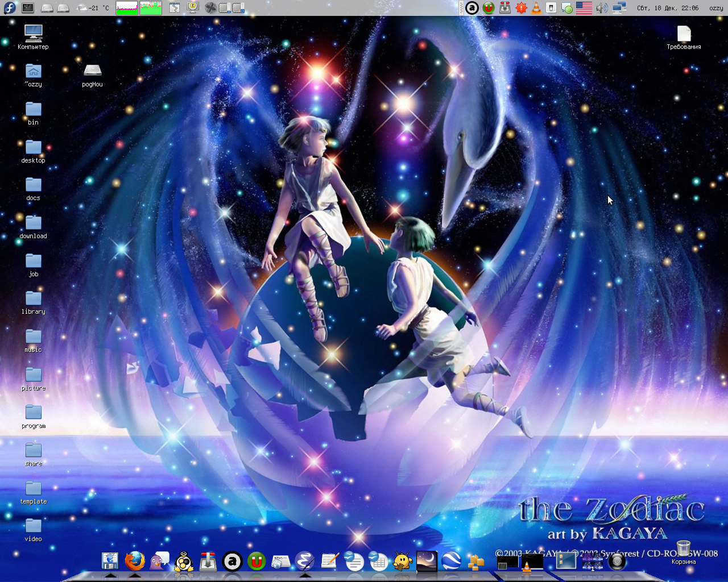
Task: Click the green magnet tray icon
Action: pos(488,8)
